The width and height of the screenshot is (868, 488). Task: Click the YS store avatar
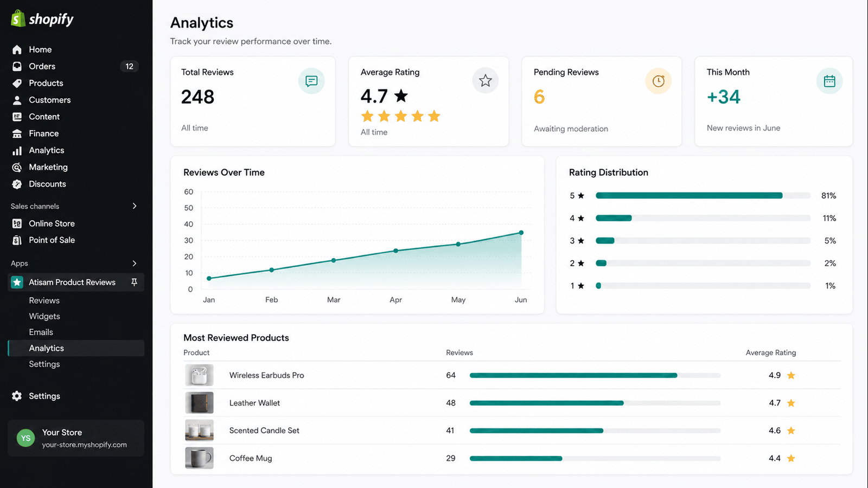coord(25,438)
